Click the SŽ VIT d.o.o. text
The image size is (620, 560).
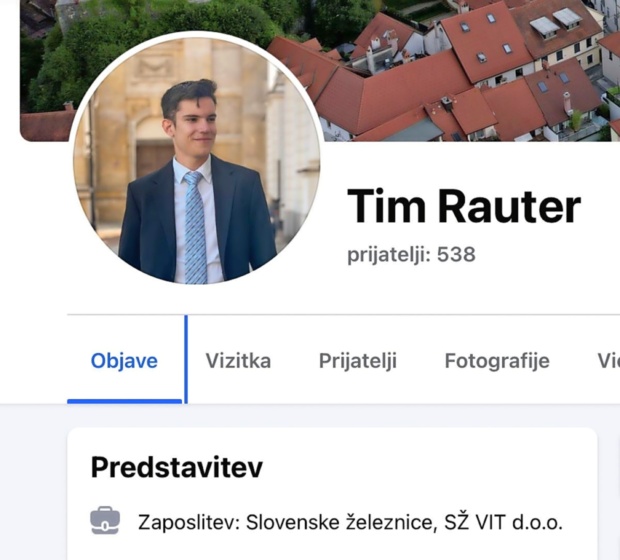503,522
